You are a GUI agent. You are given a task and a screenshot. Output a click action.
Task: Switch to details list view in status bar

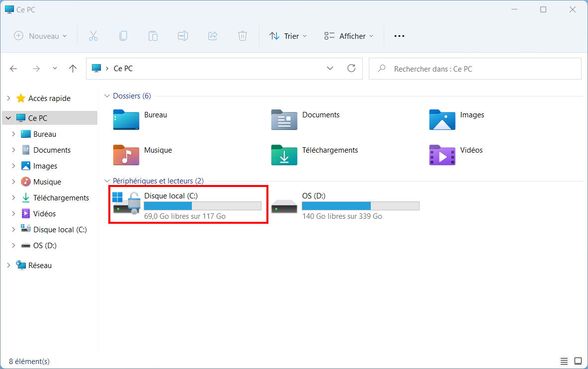564,361
